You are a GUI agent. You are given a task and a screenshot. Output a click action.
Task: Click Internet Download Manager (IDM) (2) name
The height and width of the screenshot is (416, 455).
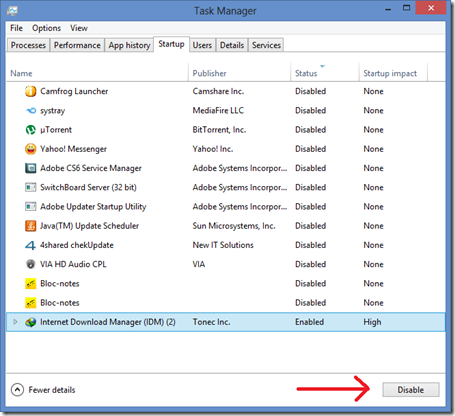point(108,322)
